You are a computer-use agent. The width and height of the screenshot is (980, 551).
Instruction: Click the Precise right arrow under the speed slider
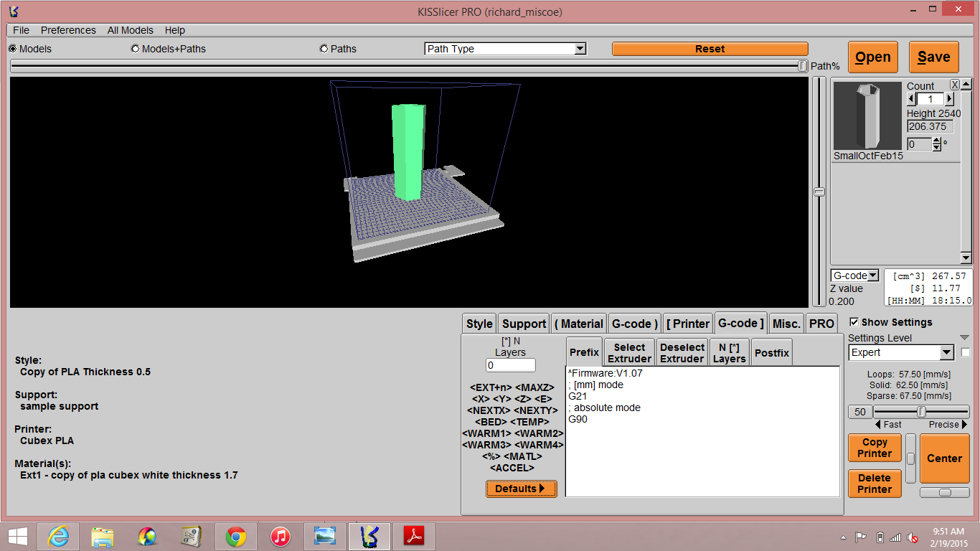964,425
